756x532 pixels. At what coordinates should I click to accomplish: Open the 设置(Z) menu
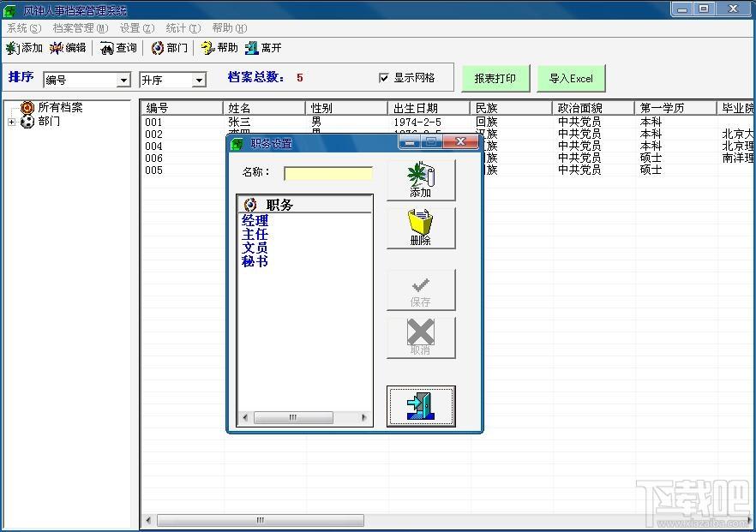point(137,28)
